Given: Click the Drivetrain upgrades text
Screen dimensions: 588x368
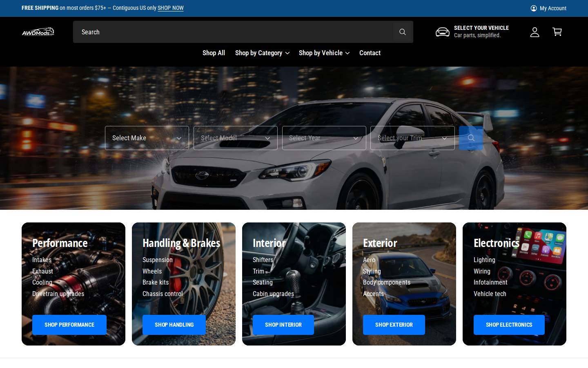Looking at the screenshot, I should pyautogui.click(x=58, y=294).
